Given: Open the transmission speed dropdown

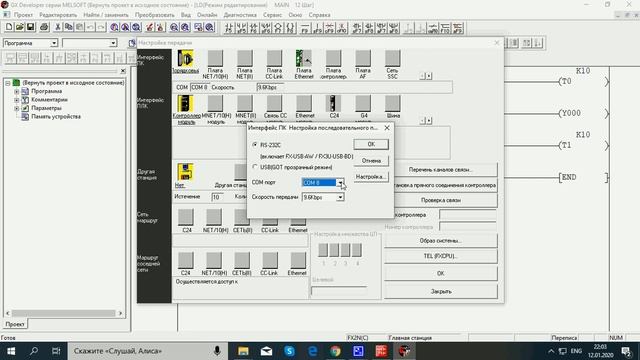Looking at the screenshot, I should 340,197.
